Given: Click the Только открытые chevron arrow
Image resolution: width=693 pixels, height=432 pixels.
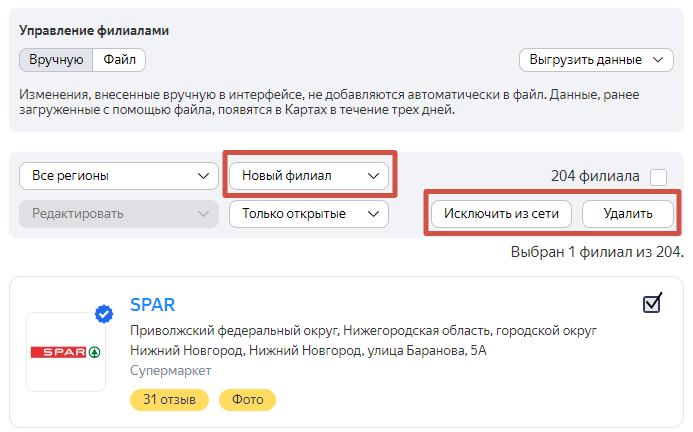Looking at the screenshot, I should tap(374, 213).
